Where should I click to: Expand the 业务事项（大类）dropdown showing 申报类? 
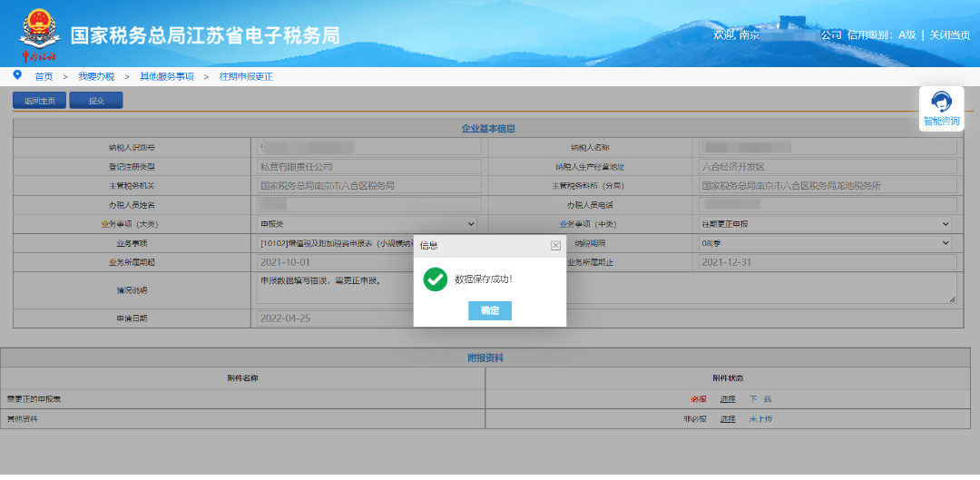pyautogui.click(x=368, y=223)
